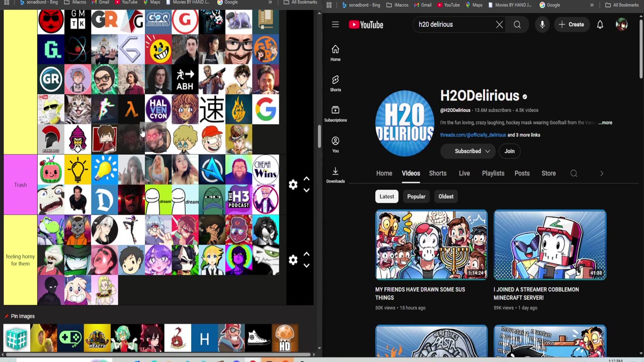Open the Playlists tab
The width and height of the screenshot is (644, 362).
click(493, 173)
